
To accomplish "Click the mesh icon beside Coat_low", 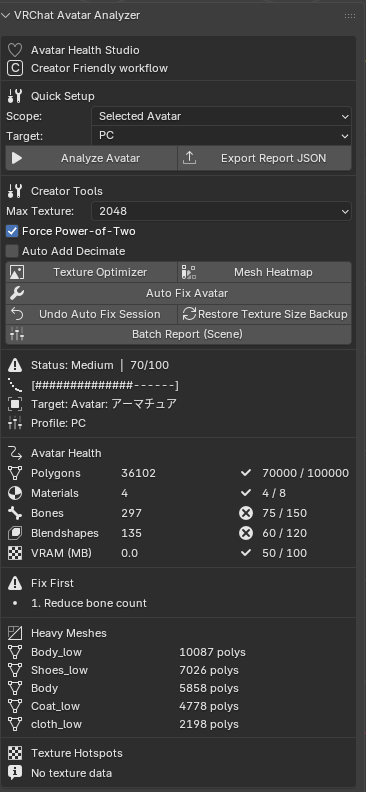I will [16, 706].
